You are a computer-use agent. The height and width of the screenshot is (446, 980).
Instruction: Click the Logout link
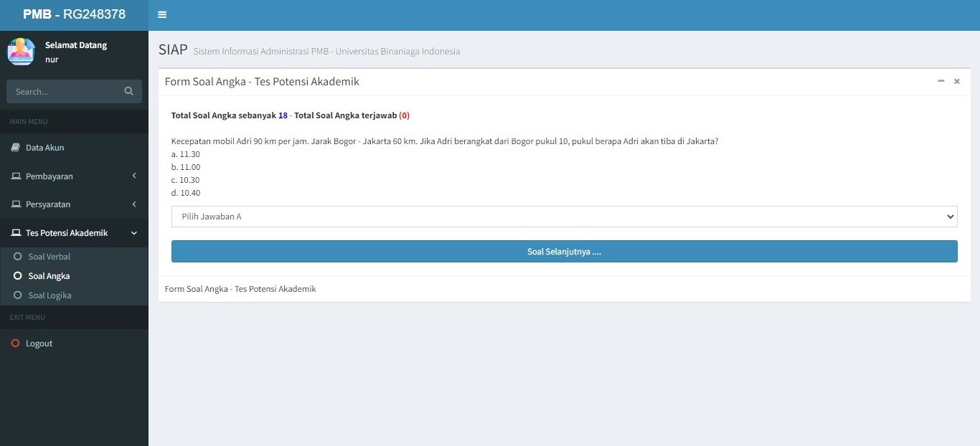39,343
